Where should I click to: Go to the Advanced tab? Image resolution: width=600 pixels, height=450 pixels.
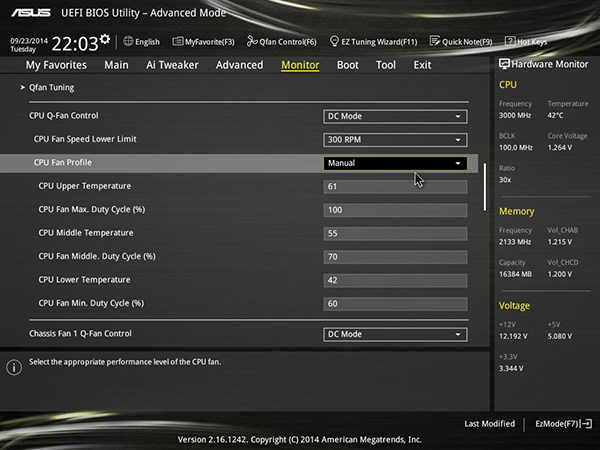coord(240,65)
